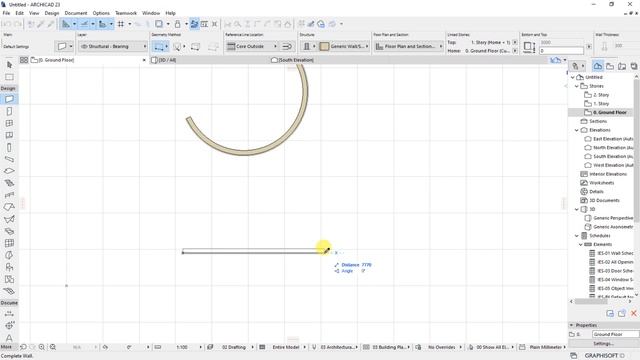The width and height of the screenshot is (640, 360).
Task: Toggle the flip wall reference line button
Action: coord(287,47)
